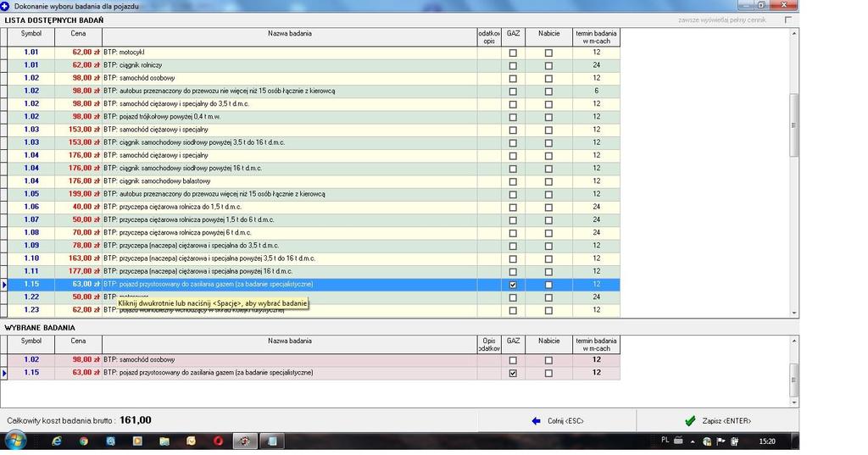Tick GAZ for pojazd trójkołowy row
868x455 pixels.
pyautogui.click(x=513, y=117)
